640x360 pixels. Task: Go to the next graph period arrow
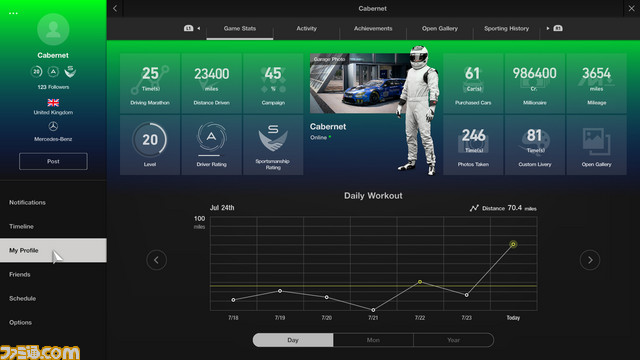(x=590, y=260)
